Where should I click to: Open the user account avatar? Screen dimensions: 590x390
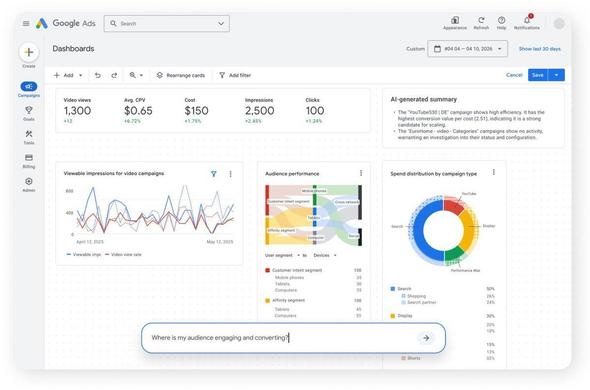[559, 24]
